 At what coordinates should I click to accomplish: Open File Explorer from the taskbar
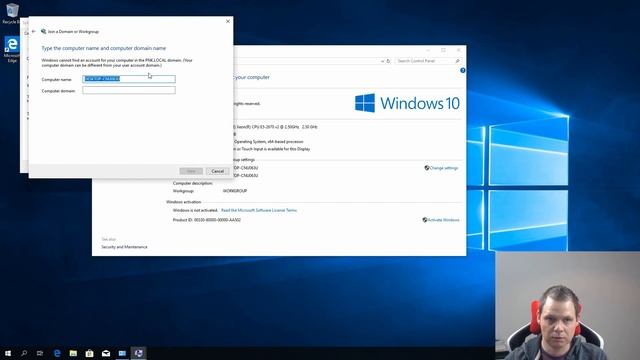pos(73,353)
